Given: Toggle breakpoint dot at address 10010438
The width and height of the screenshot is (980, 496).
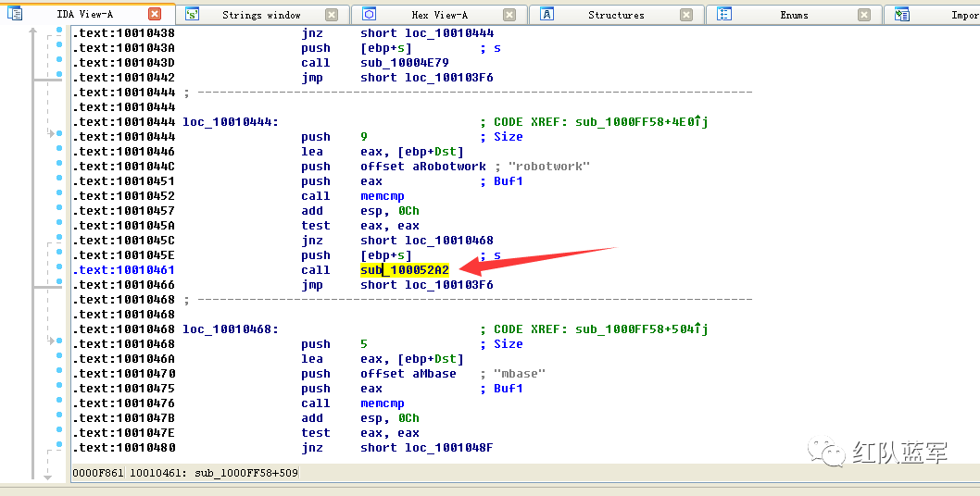Looking at the screenshot, I should [58, 30].
